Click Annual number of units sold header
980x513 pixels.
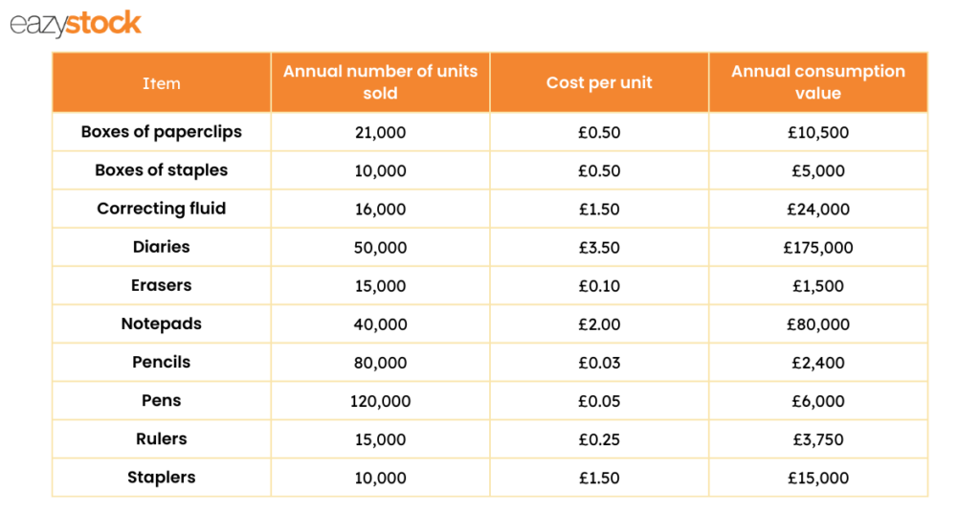(x=380, y=83)
